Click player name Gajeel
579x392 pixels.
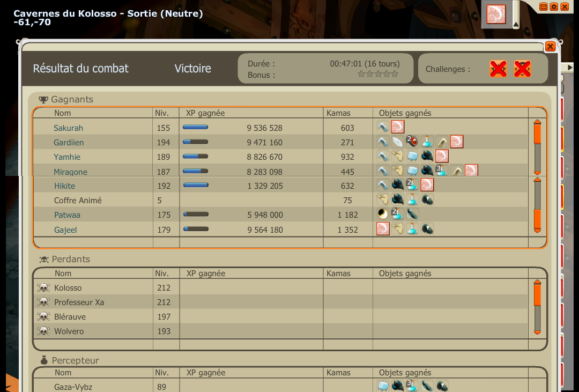[65, 230]
